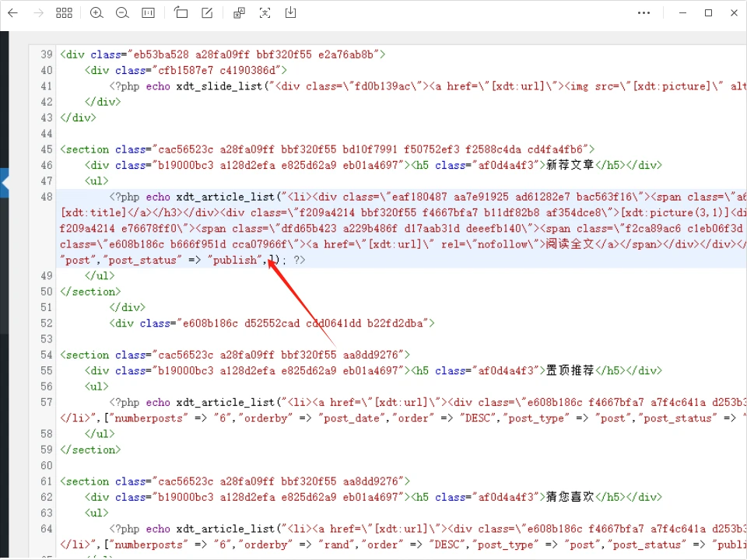Click the translate image icon

click(239, 12)
